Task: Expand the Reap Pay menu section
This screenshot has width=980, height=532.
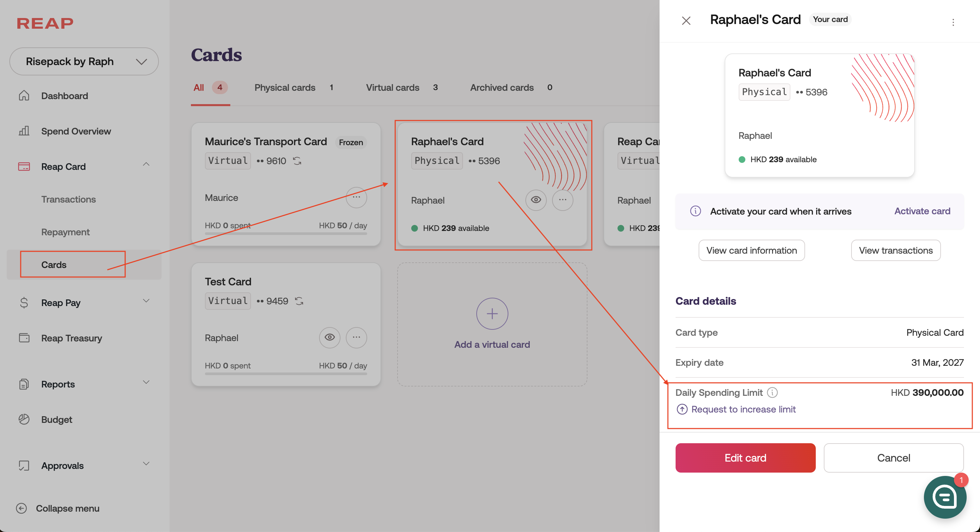Action: point(146,301)
